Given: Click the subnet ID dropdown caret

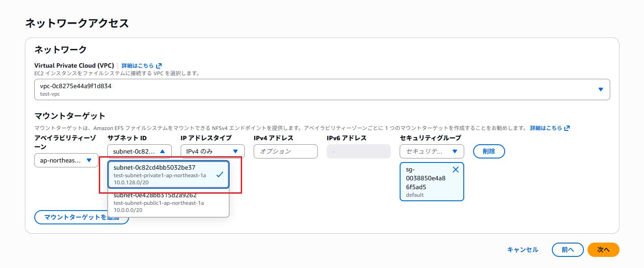Looking at the screenshot, I should 162,151.
